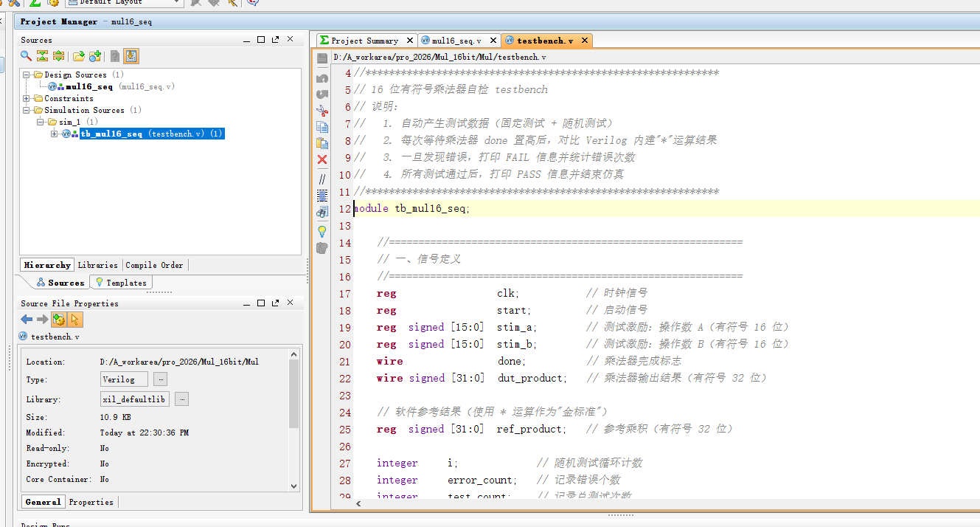
Task: Maximize the Sources panel
Action: click(x=260, y=40)
